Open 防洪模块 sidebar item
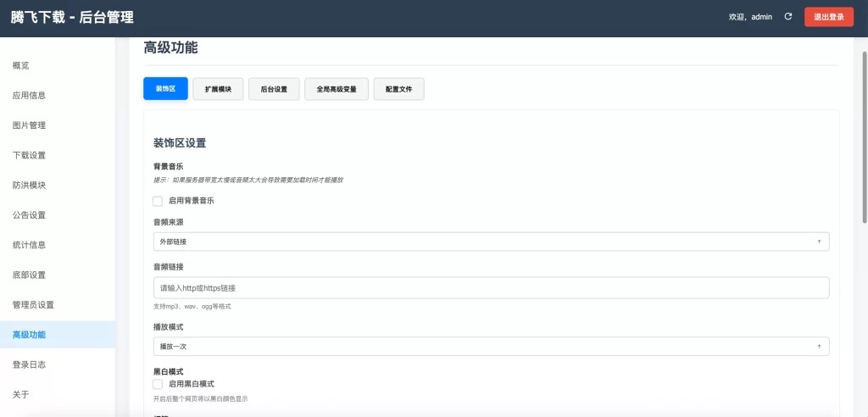This screenshot has height=417, width=868. (29, 185)
